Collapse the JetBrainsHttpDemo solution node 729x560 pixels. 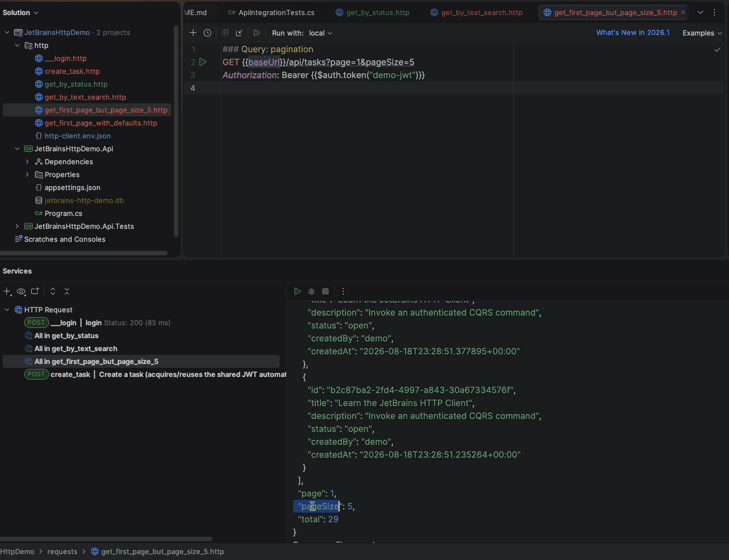coord(7,32)
